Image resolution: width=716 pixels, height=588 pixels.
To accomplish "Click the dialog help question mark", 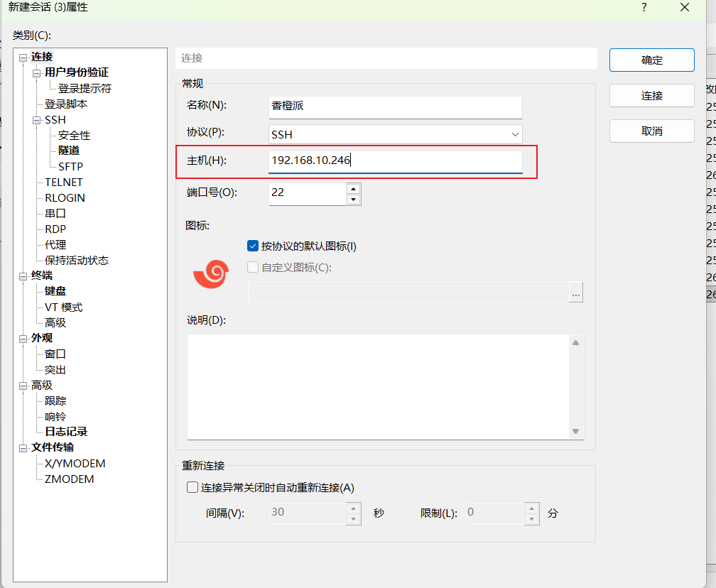I will click(644, 8).
